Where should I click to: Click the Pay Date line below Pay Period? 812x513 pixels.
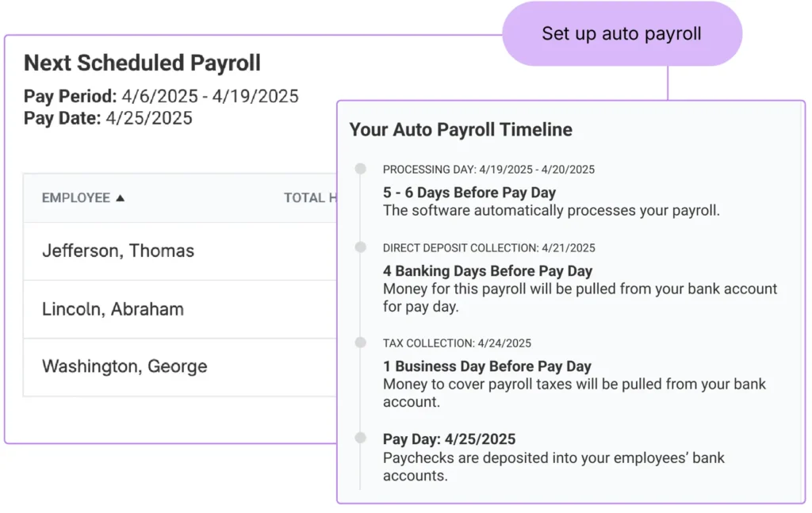tap(108, 118)
